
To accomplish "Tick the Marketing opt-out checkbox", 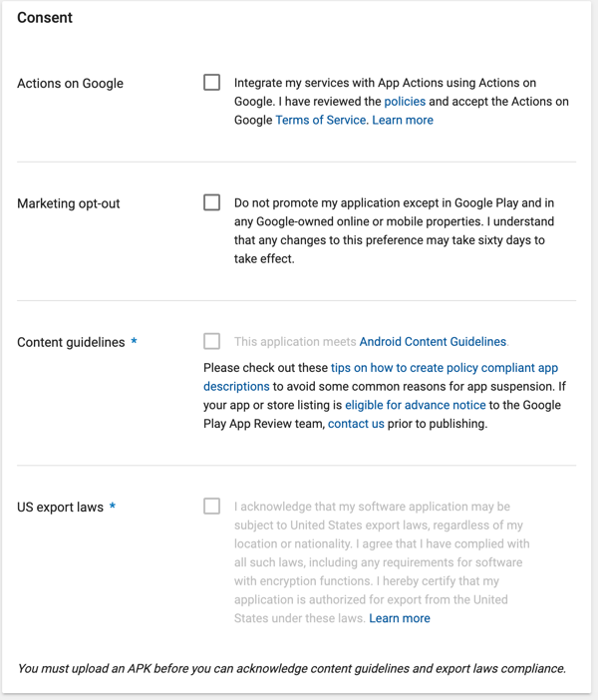I will [211, 202].
